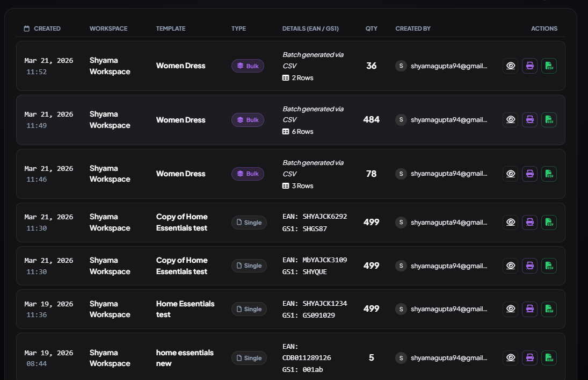The image size is (588, 380).
Task: Click the calendar icon beside CREATED
Action: click(x=27, y=28)
